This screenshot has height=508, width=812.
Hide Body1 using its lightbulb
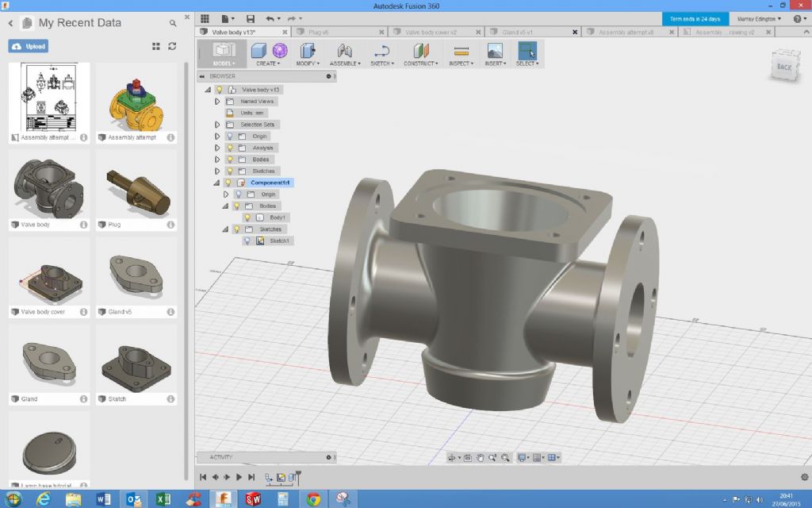coord(247,217)
